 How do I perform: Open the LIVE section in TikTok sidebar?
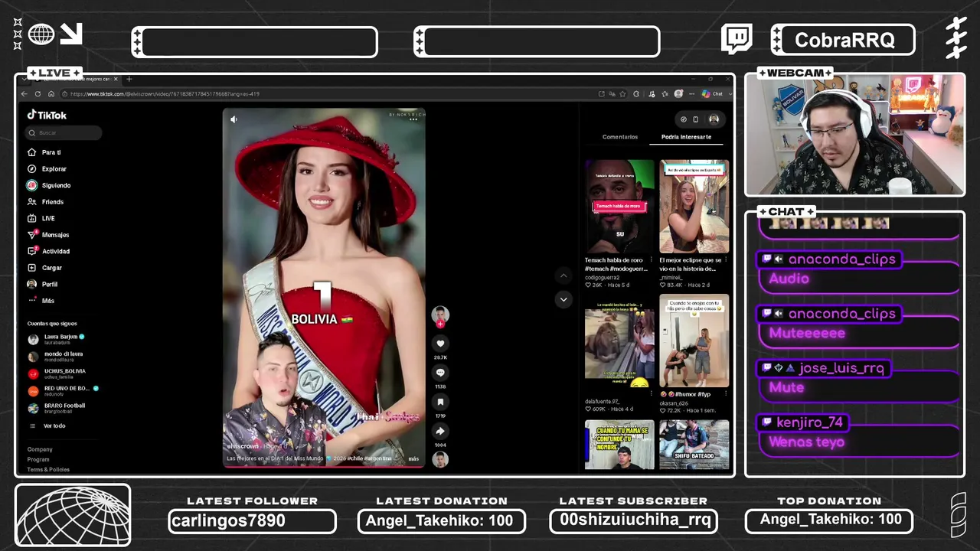click(x=41, y=218)
